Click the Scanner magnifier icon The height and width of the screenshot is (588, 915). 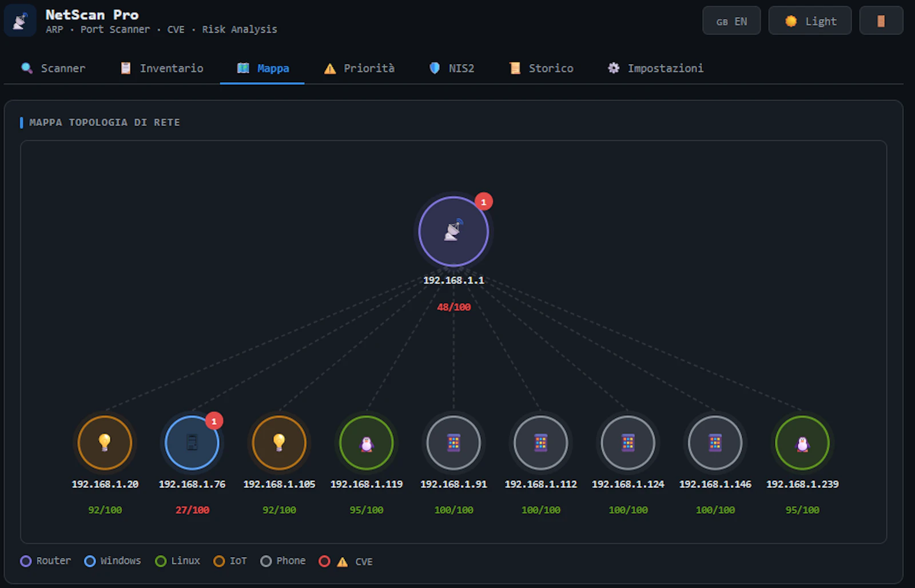coord(26,68)
